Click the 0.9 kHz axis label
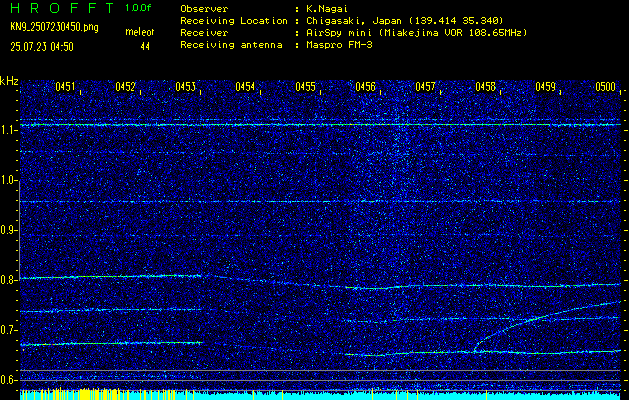This screenshot has width=629, height=400. coord(8,230)
